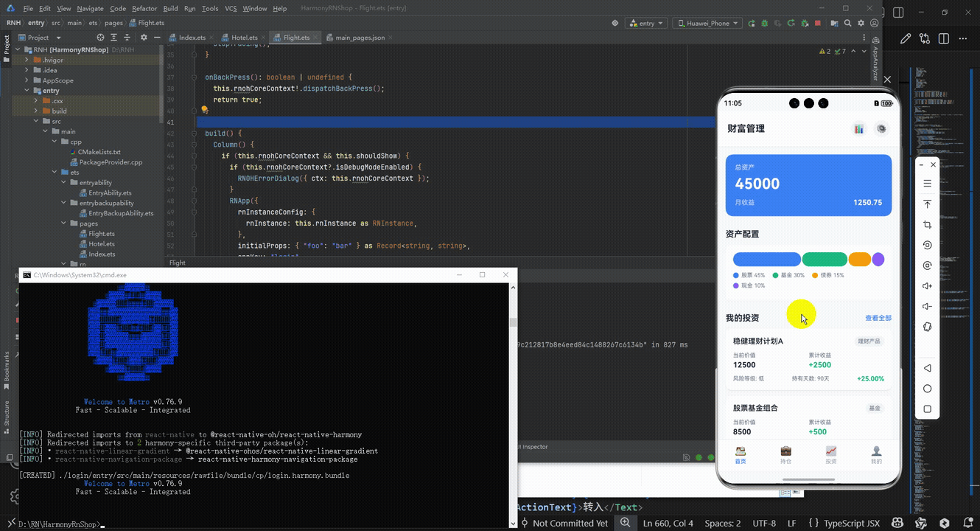Click the emulator toolbar hamburger menu icon
This screenshot has height=531, width=980.
tap(928, 183)
